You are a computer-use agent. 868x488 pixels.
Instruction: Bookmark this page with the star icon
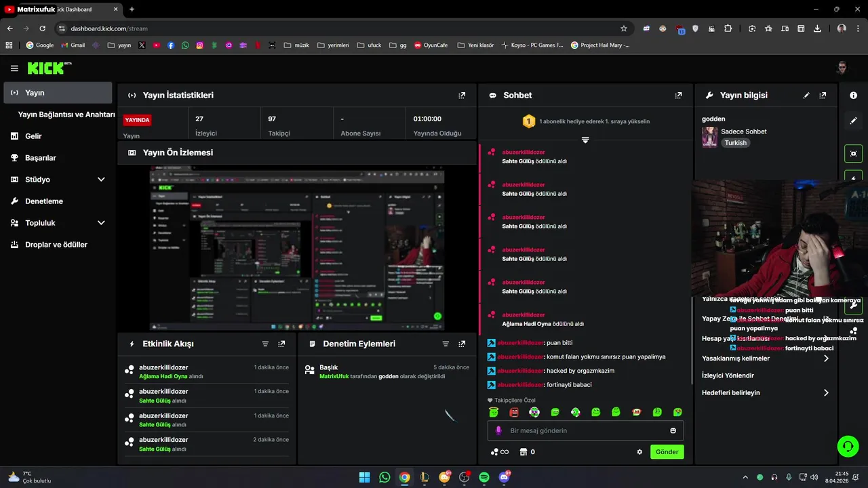pyautogui.click(x=624, y=28)
